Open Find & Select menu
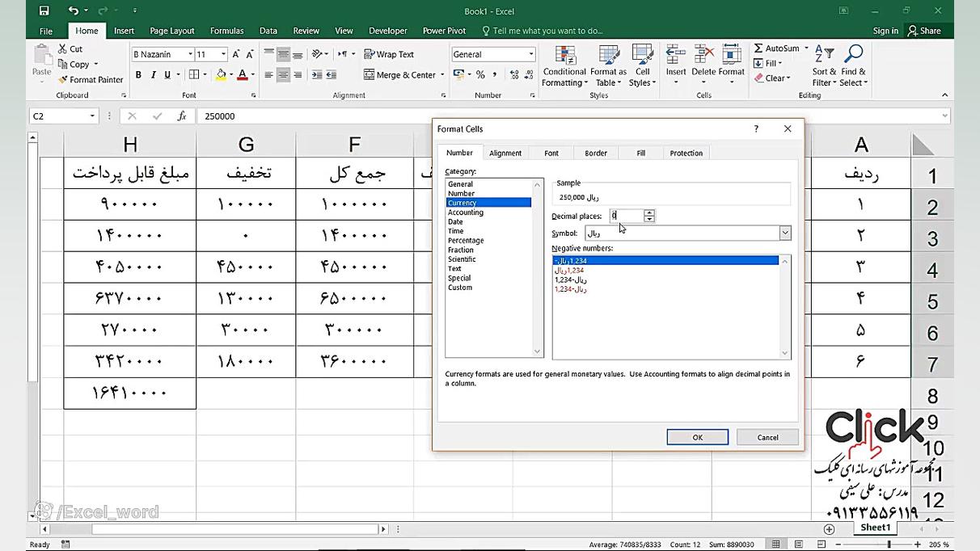 click(x=853, y=65)
